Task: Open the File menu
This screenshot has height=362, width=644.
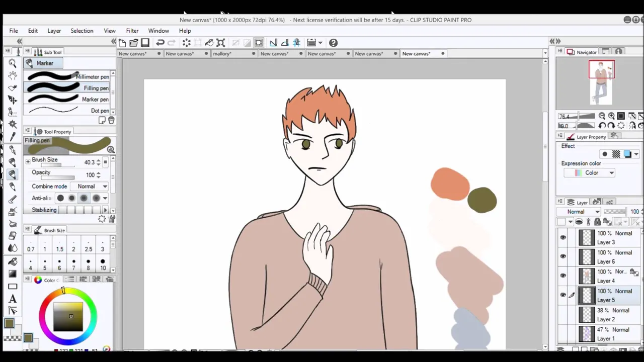Action: (x=14, y=31)
